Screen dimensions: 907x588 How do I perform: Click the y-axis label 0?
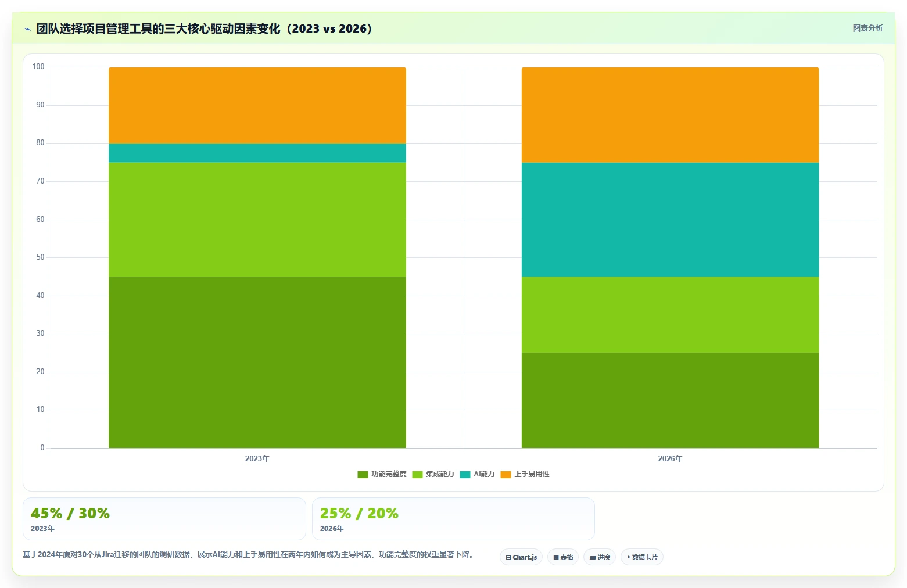pos(42,448)
